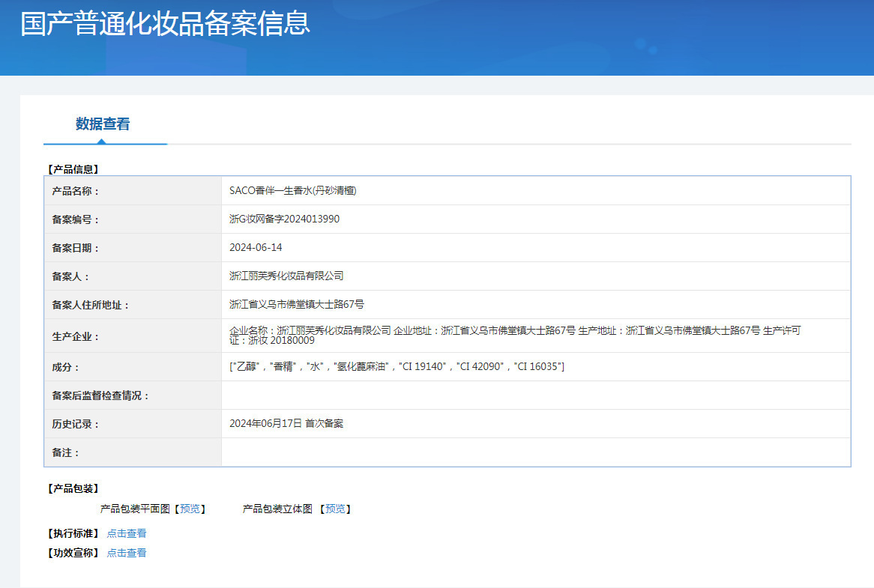Open the 点击查看 link beside 执行标准

pyautogui.click(x=127, y=533)
